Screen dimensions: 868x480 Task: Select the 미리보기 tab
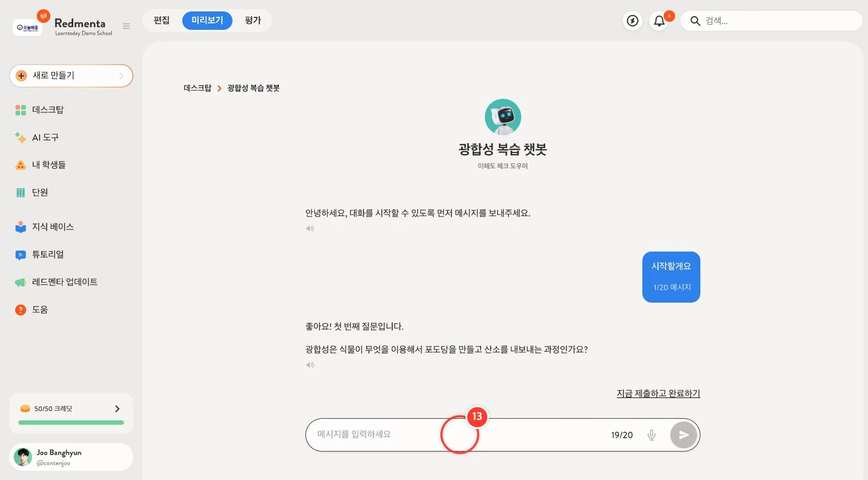coord(207,21)
